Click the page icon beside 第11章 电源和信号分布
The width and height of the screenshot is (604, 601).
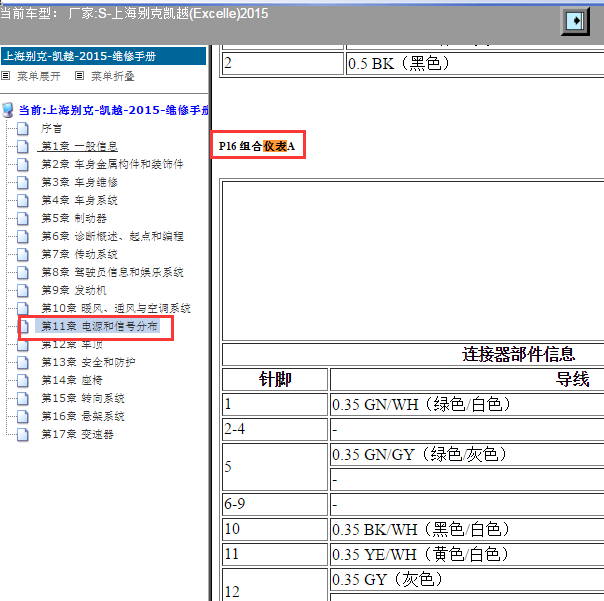(x=24, y=326)
